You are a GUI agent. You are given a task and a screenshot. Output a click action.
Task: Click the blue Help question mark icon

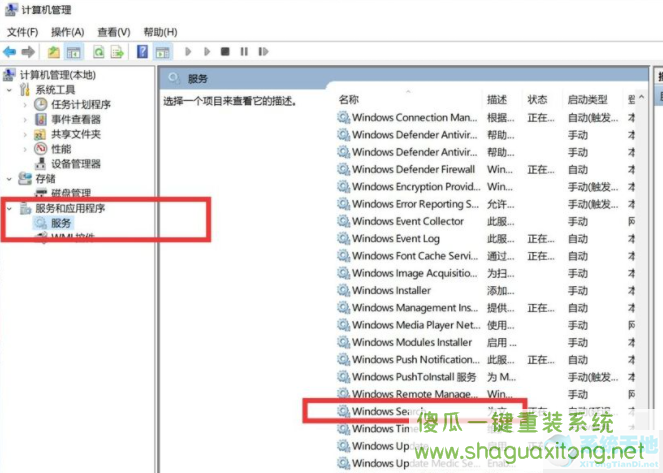tap(142, 52)
